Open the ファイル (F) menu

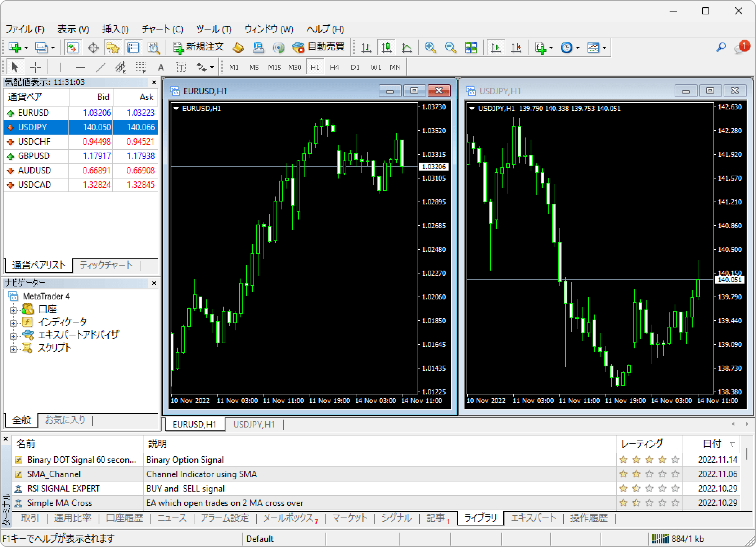coord(25,29)
